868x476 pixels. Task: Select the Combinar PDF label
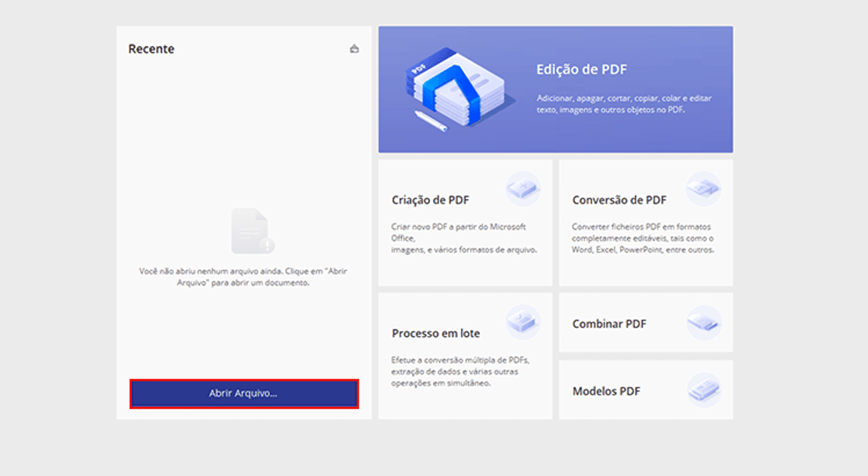(609, 324)
